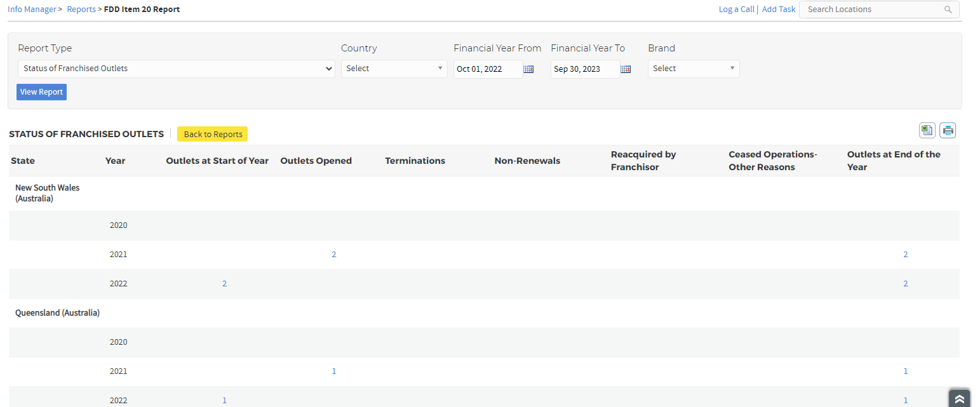Open New South Wales 2021 Outlets Opened value
This screenshot has height=407, width=980.
coord(334,255)
